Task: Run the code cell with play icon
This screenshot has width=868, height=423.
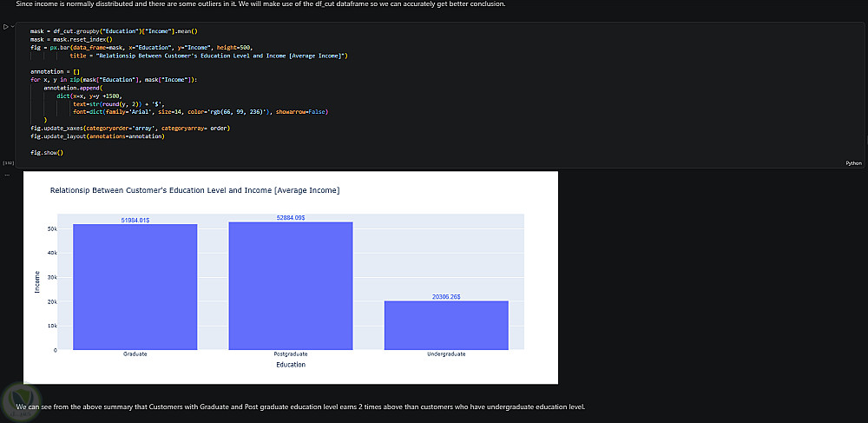Action: 5,26
